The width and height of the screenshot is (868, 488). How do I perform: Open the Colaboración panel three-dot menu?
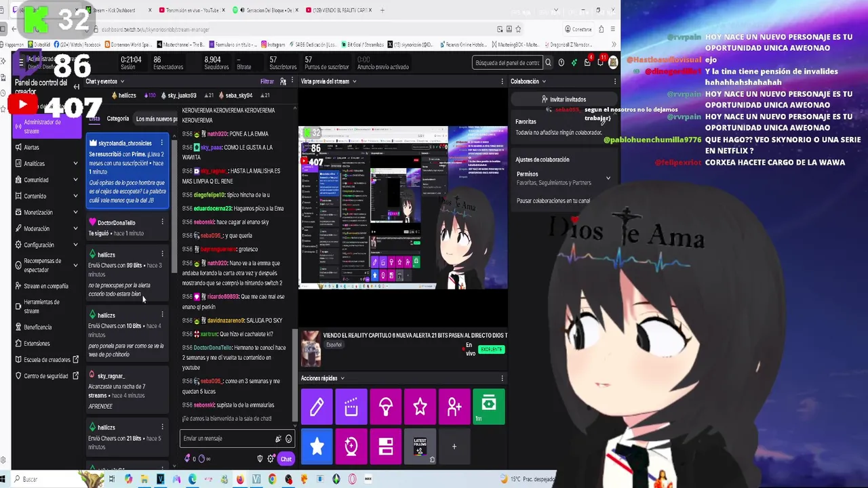tap(614, 81)
